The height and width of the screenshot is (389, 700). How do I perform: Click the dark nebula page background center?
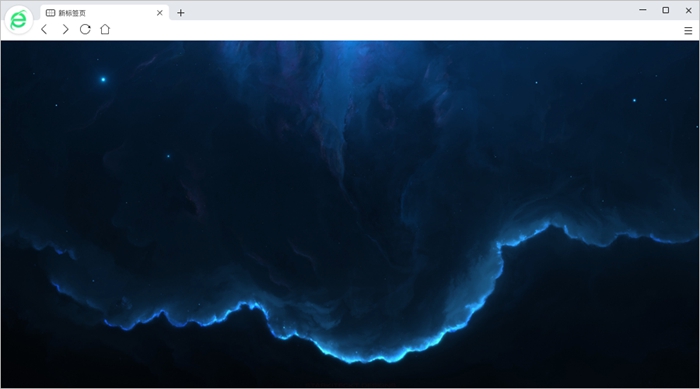click(350, 214)
